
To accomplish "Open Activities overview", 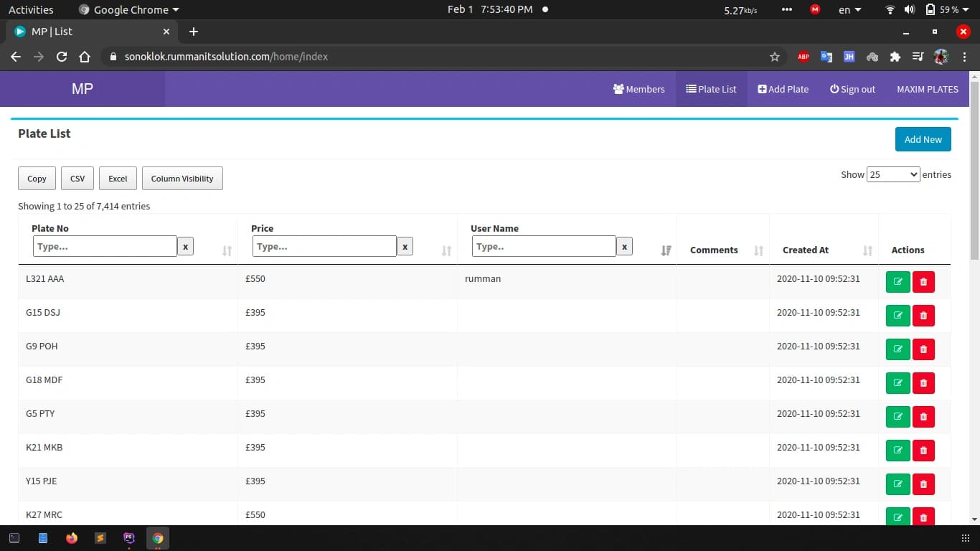I will 31,9.
